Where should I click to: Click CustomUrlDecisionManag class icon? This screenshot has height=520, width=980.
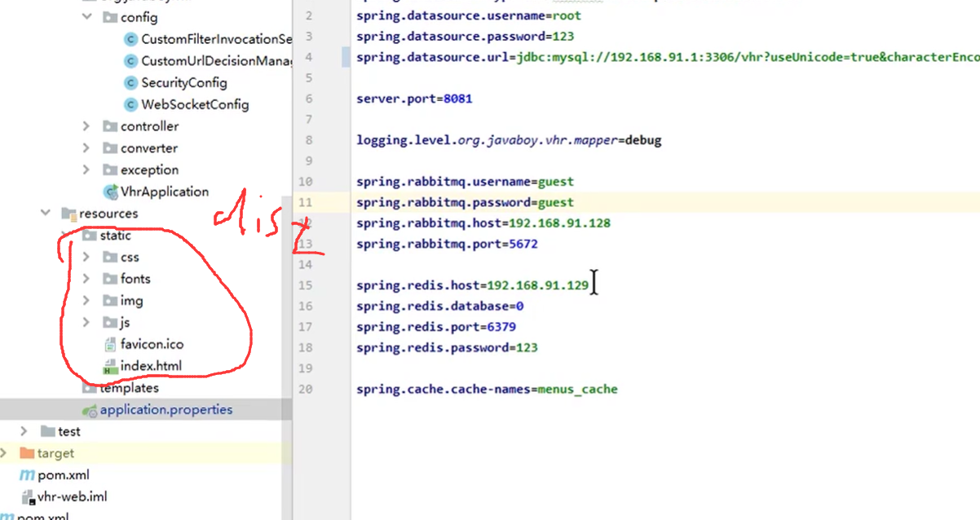tap(131, 61)
